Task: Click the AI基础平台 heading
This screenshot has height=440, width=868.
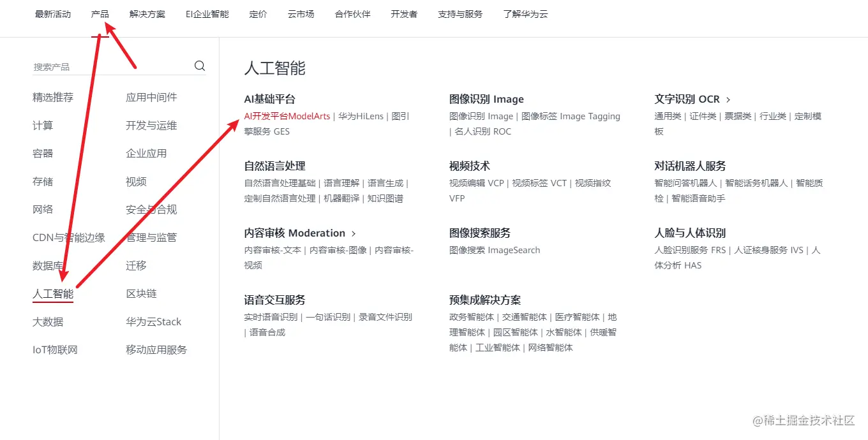Action: coord(270,99)
